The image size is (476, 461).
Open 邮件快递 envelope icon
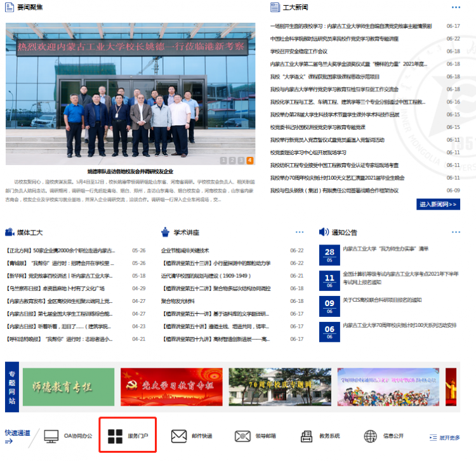178,436
